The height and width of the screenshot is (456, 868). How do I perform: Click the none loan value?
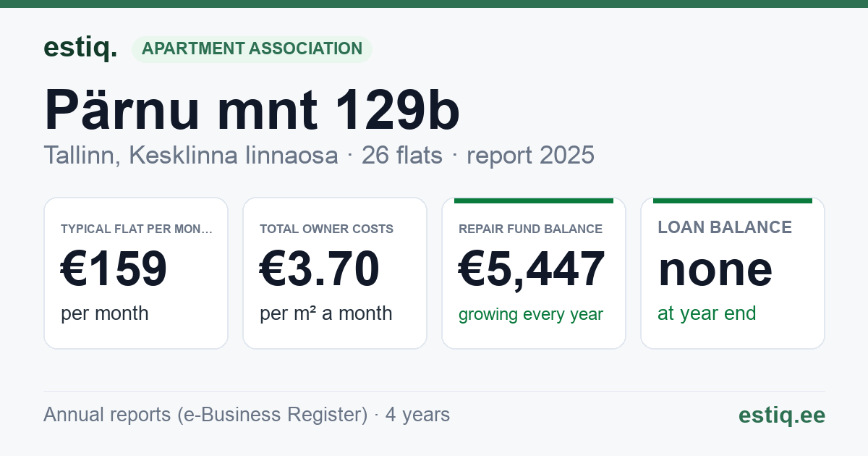click(715, 269)
